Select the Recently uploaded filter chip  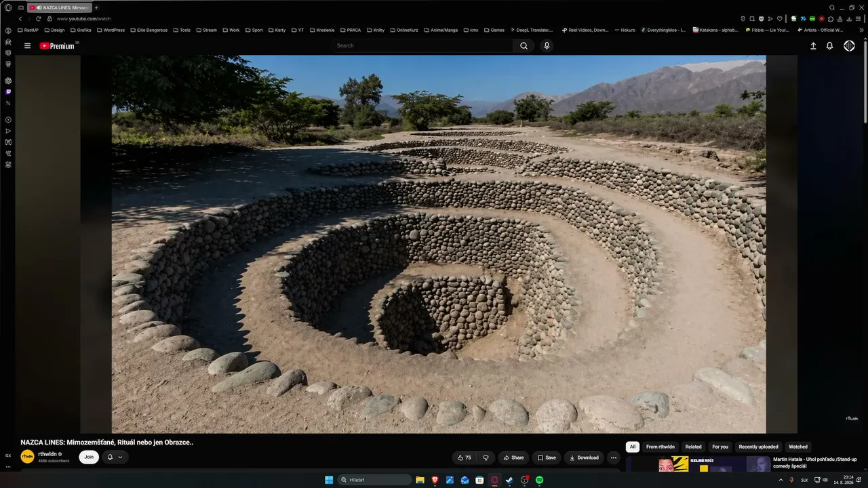tap(759, 447)
